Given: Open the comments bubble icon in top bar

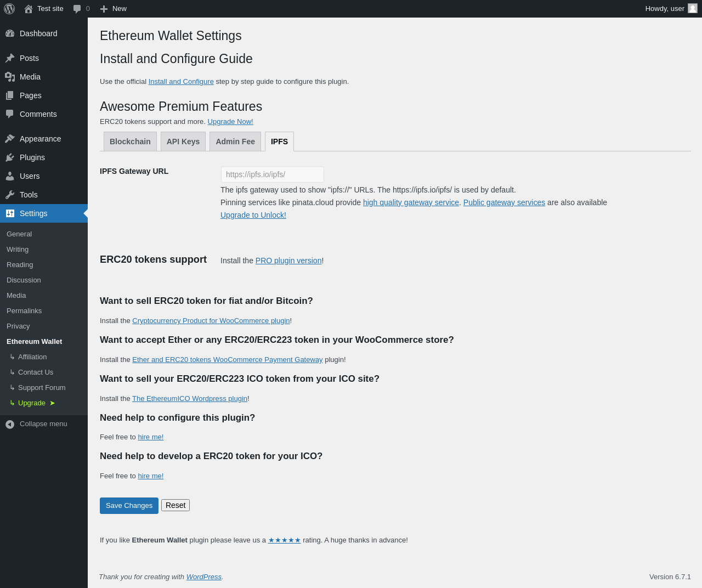Looking at the screenshot, I should [77, 9].
